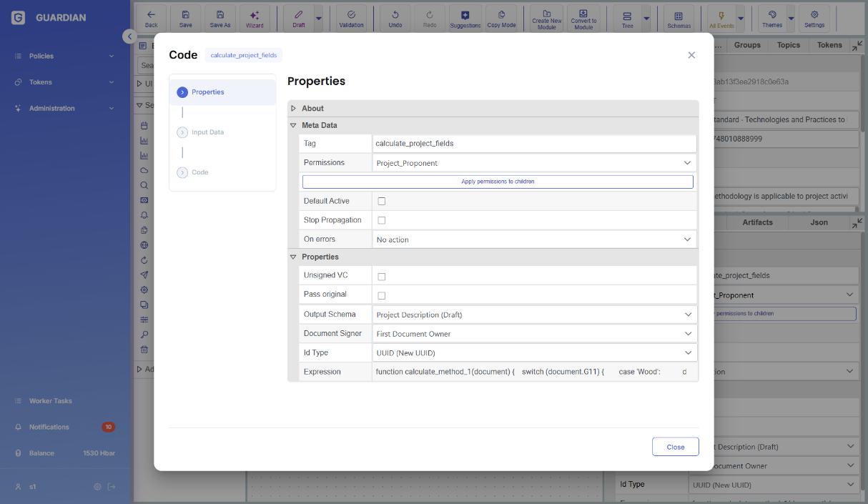Viewport: 868px width, 504px height.
Task: Click the Validation toolbar icon
Action: tap(351, 19)
